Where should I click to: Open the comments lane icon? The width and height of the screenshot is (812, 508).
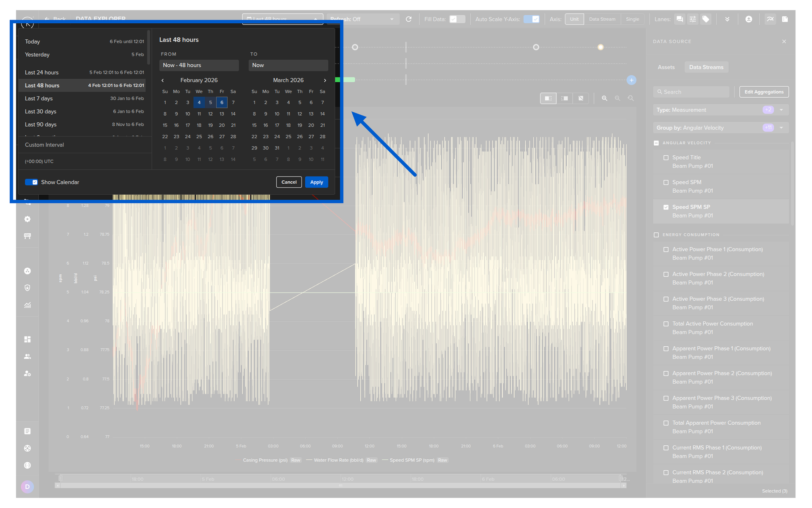680,19
